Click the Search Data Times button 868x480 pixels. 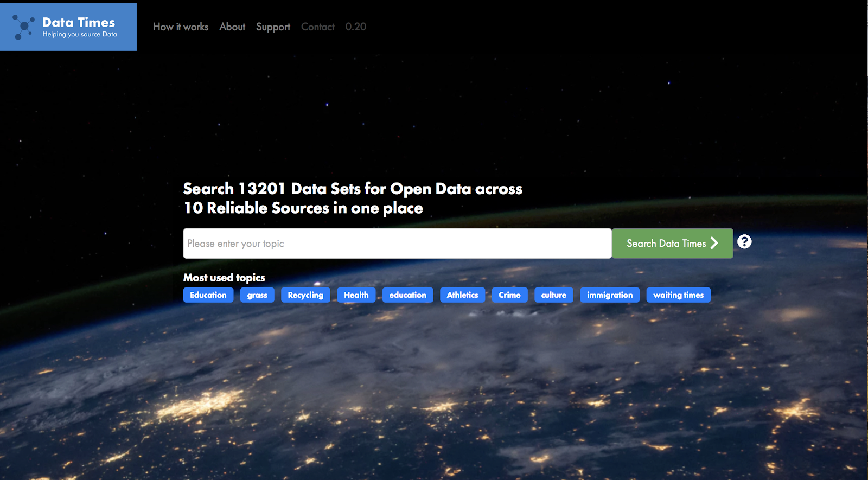click(673, 244)
